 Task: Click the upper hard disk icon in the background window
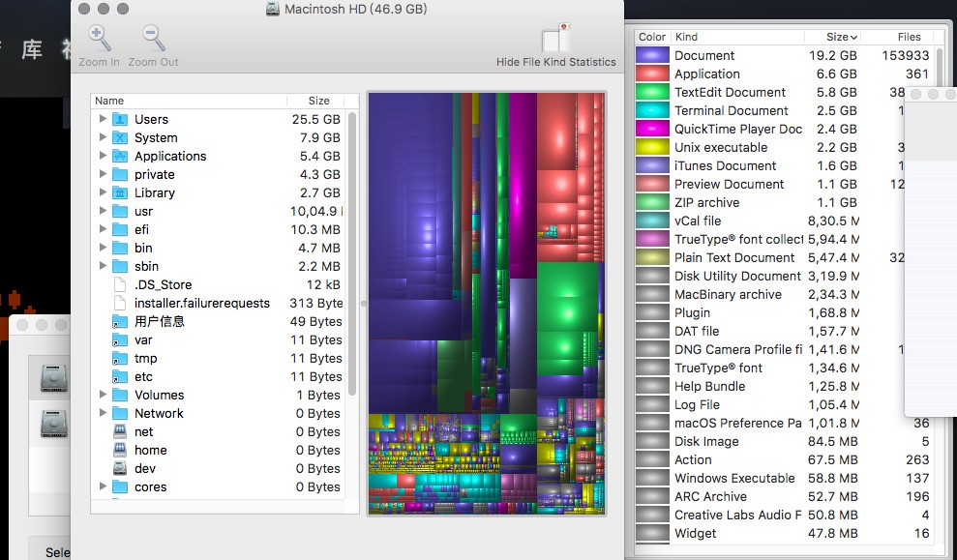[x=54, y=377]
